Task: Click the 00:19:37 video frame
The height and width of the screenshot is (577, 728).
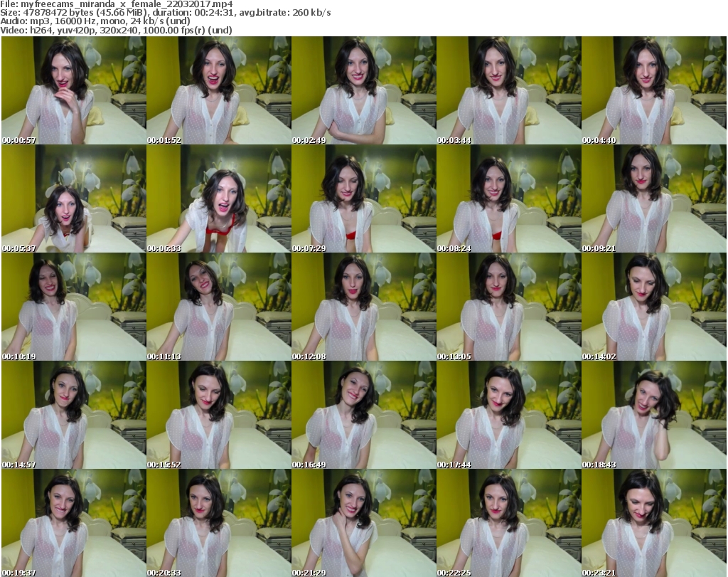Action: click(x=74, y=523)
